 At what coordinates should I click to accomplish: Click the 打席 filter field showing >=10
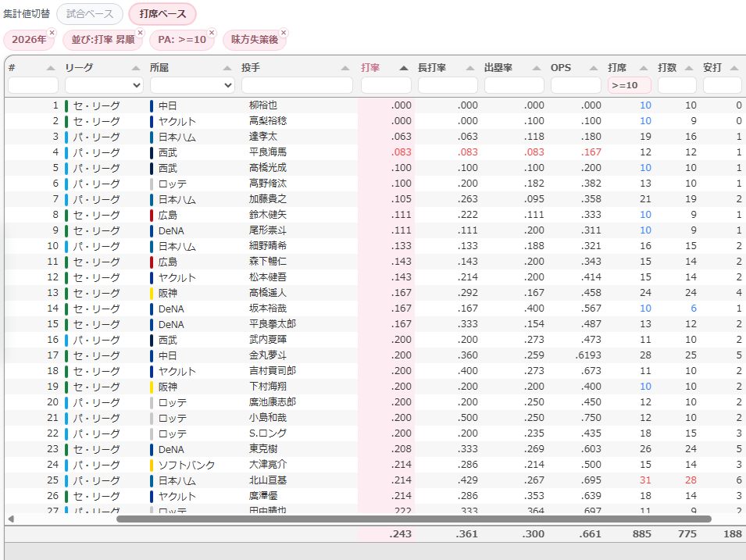[630, 85]
